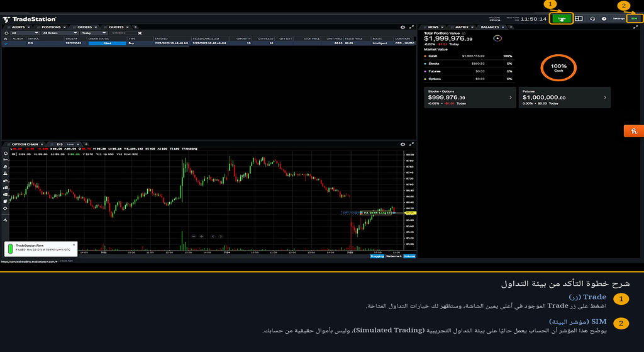Sort by ORDER STATUS column header
This screenshot has height=352, width=644.
(x=99, y=38)
